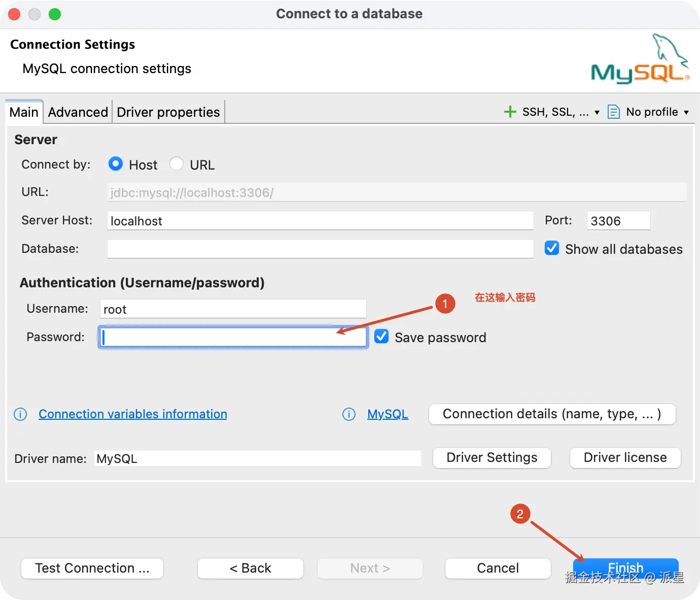Open Driver Settings

click(492, 458)
